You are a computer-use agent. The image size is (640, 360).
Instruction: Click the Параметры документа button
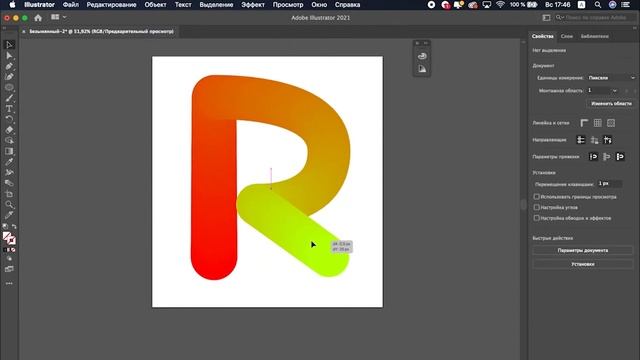pyautogui.click(x=582, y=250)
